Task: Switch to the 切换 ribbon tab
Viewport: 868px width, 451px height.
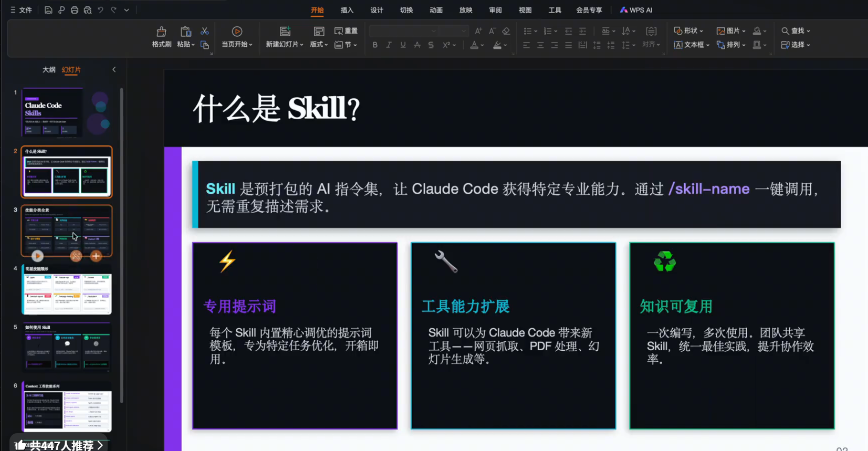Action: point(406,10)
